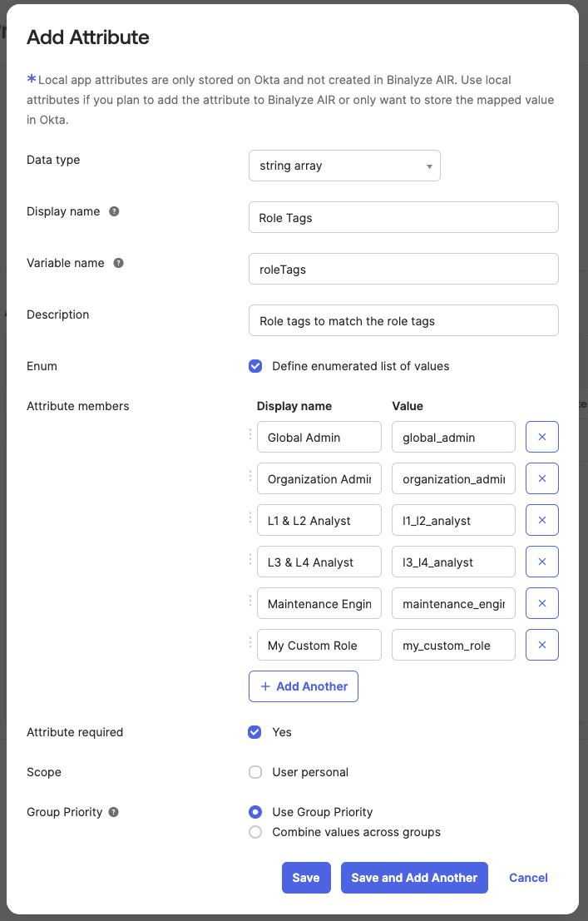Remove the L1 & L2 Analyst row
Image resolution: width=588 pixels, height=921 pixels.
coord(541,520)
